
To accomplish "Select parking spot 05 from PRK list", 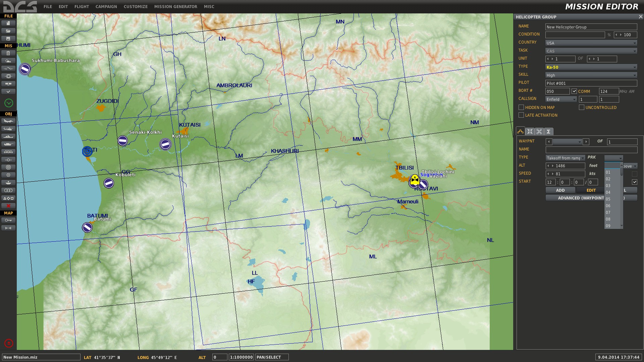I will click(612, 199).
